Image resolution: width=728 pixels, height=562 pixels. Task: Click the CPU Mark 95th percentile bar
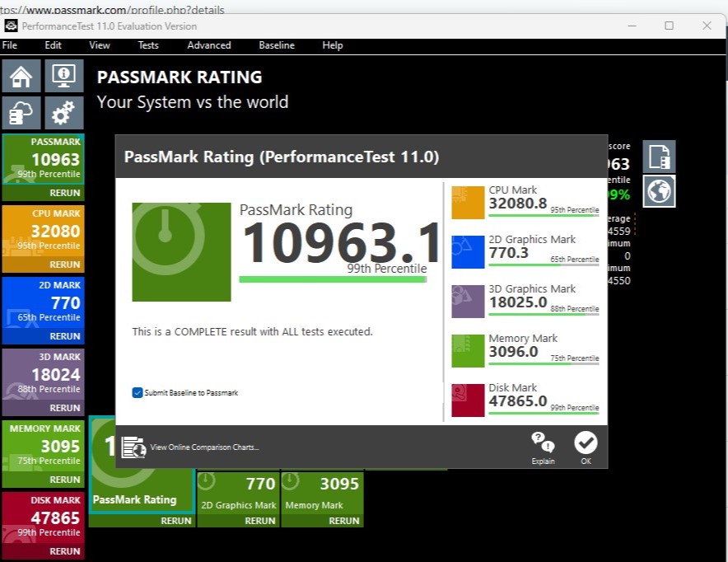[x=544, y=216]
